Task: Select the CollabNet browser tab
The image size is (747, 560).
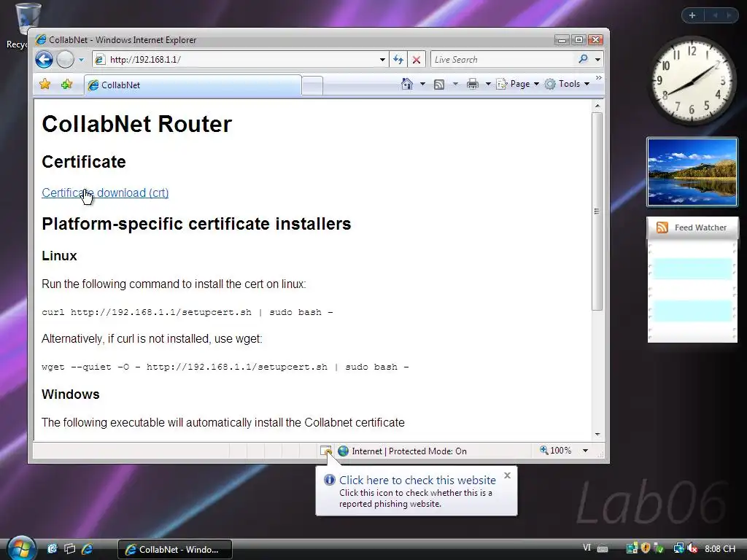Action: pos(193,85)
